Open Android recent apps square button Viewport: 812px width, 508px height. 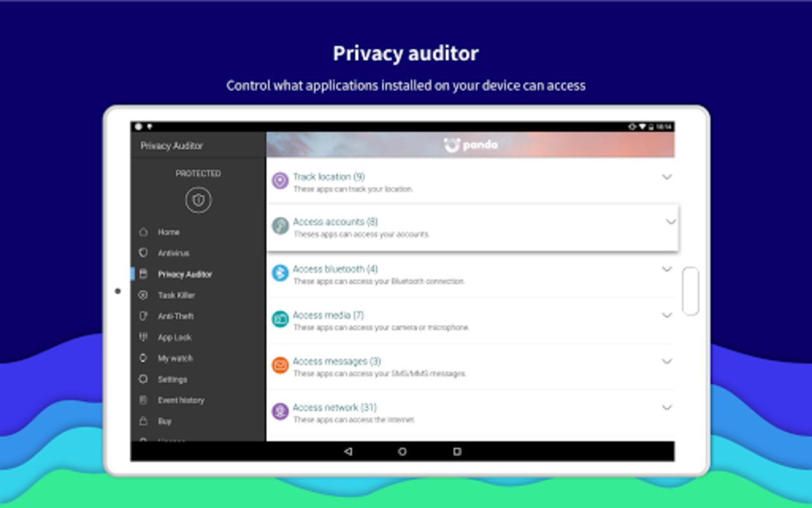point(457,451)
